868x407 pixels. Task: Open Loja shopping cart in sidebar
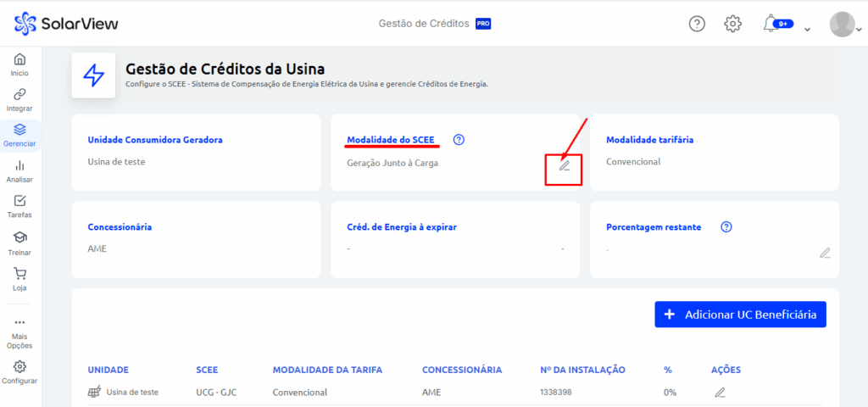click(x=19, y=279)
